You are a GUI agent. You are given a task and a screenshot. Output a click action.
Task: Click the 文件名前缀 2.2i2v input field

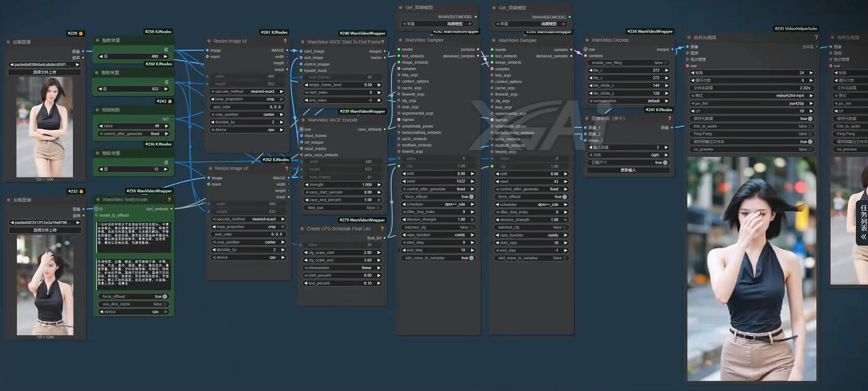click(751, 88)
